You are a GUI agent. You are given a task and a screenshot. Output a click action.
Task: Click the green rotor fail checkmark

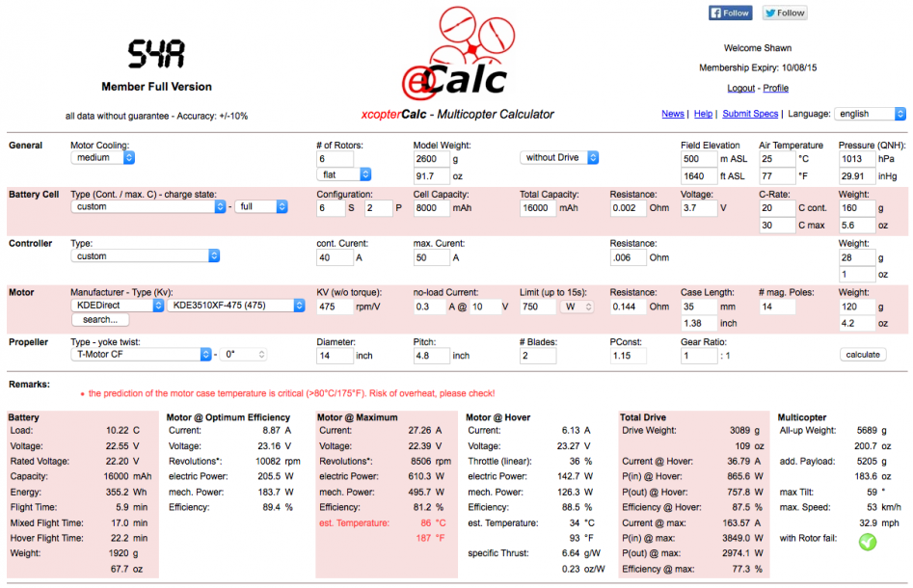[867, 542]
